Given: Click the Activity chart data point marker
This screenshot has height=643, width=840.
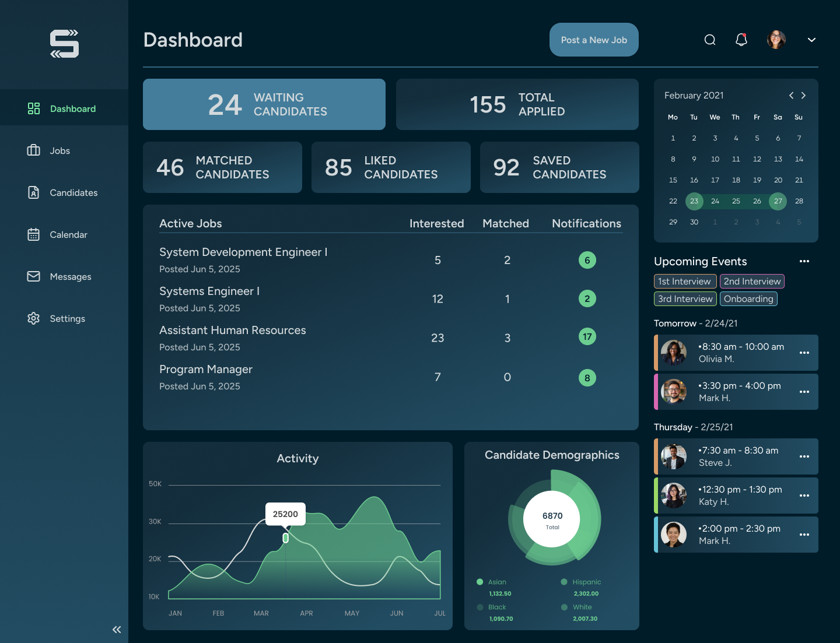Looking at the screenshot, I should (x=286, y=538).
